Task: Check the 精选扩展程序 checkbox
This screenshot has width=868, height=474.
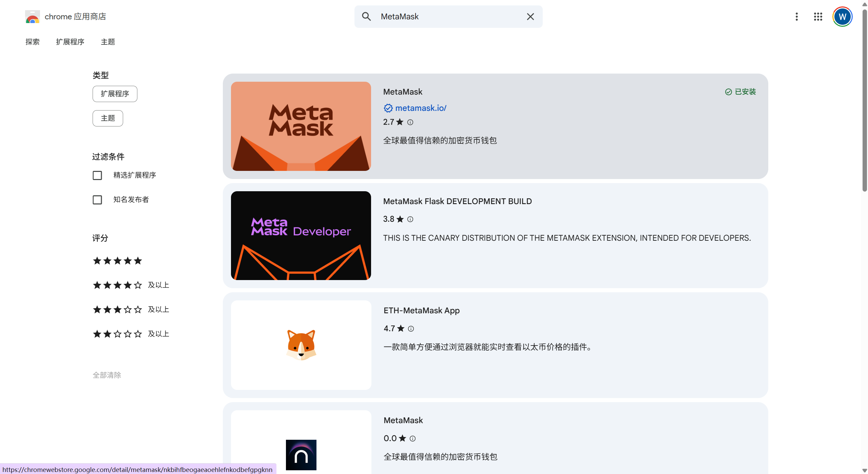Action: 97,175
